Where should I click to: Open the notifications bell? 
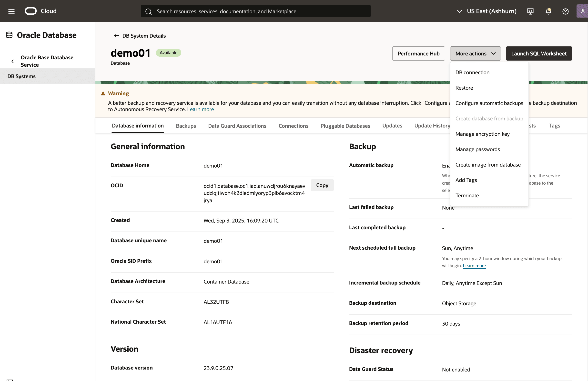pos(548,11)
